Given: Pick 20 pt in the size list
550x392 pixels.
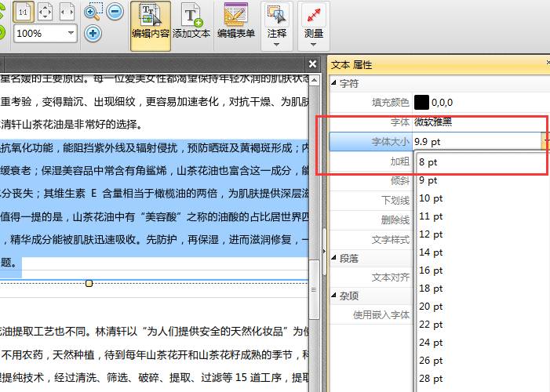Looking at the screenshot, I should click(431, 307).
